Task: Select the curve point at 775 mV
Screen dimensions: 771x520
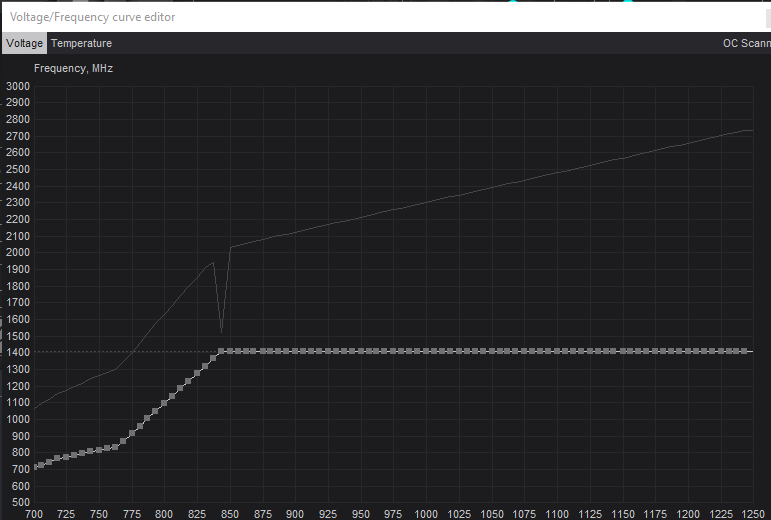Action: click(132, 433)
